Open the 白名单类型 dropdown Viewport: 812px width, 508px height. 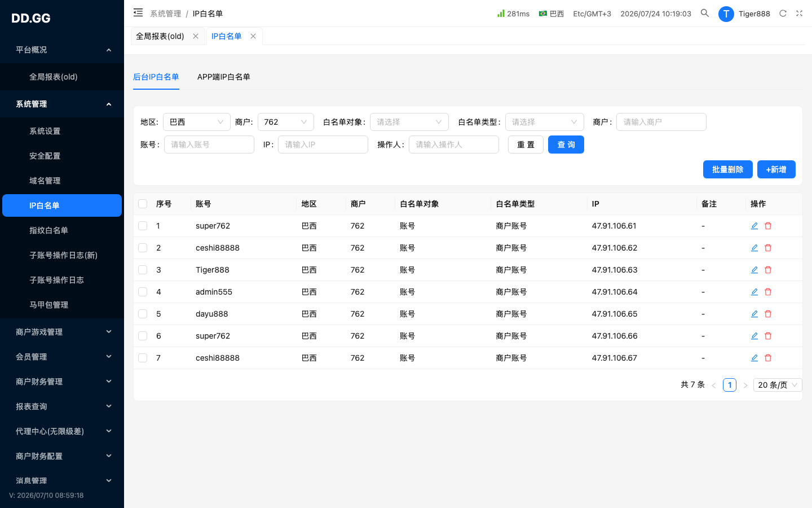pos(544,122)
